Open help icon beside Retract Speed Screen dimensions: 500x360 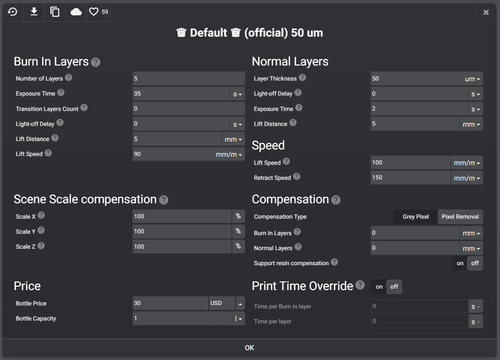pyautogui.click(x=297, y=177)
